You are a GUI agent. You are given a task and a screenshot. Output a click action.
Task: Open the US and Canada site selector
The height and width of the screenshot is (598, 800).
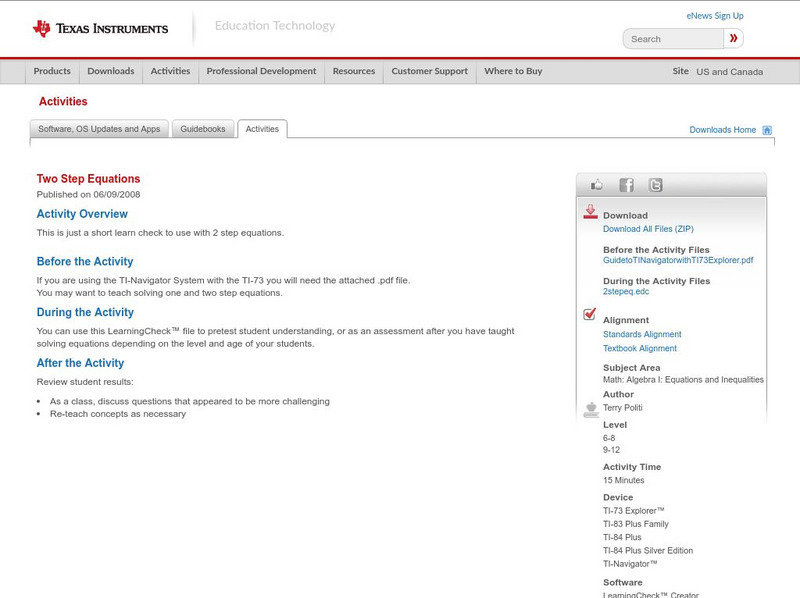click(729, 72)
